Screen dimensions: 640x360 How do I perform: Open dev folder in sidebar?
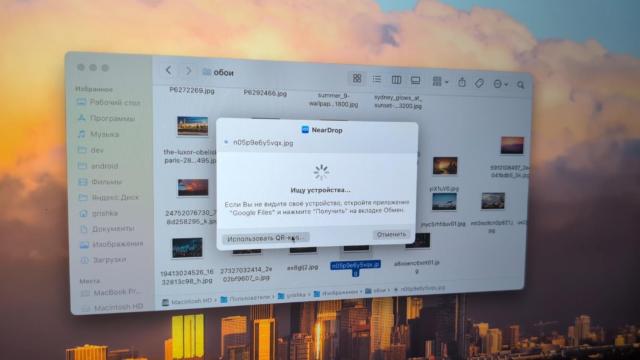pyautogui.click(x=91, y=150)
